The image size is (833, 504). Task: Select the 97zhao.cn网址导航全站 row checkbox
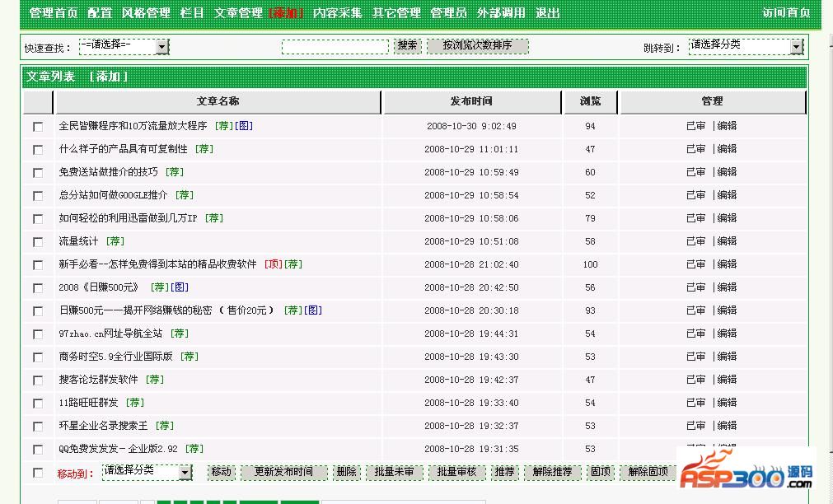[38, 334]
